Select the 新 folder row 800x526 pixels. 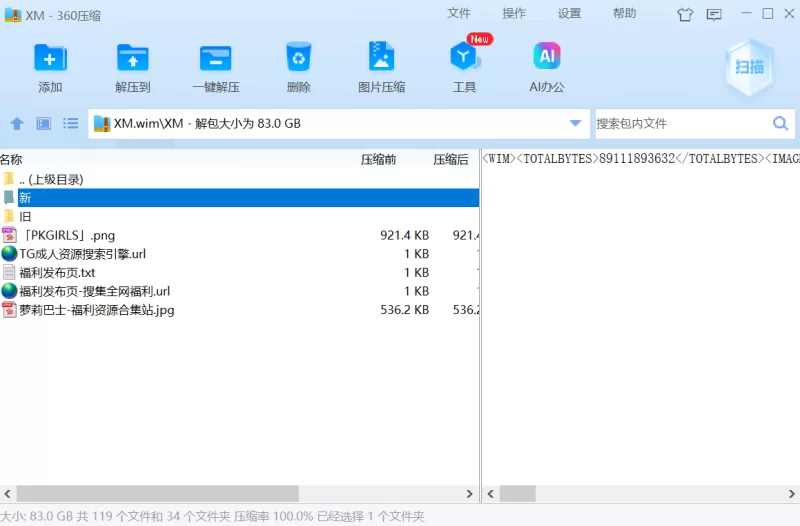pos(239,198)
